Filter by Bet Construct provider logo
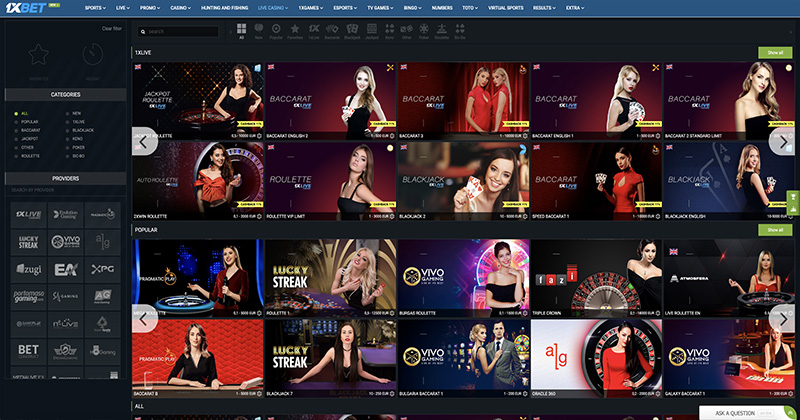Viewport: 800px width, 420px height. [x=29, y=352]
